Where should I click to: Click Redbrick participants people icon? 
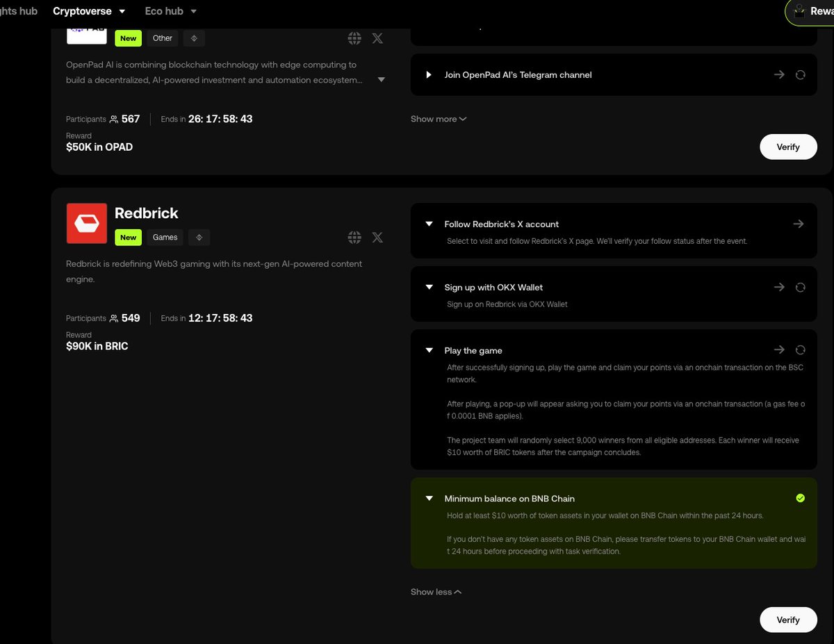[x=114, y=318]
